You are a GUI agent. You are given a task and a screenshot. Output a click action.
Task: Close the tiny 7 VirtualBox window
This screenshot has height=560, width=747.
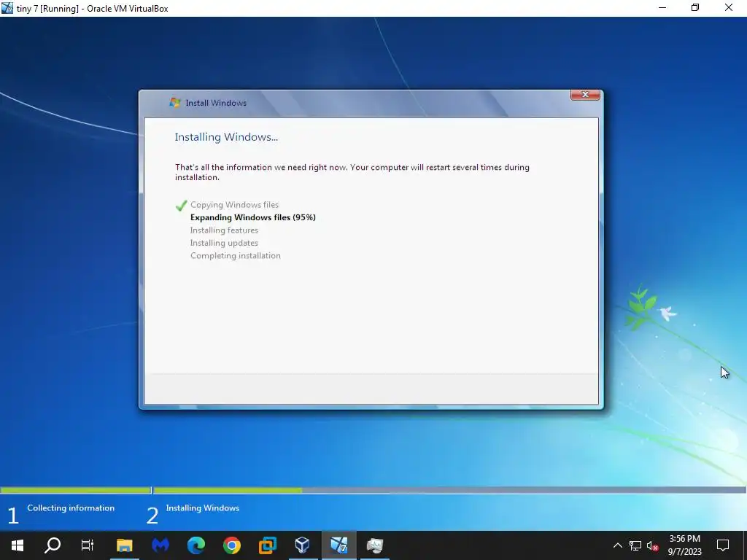[x=729, y=8]
